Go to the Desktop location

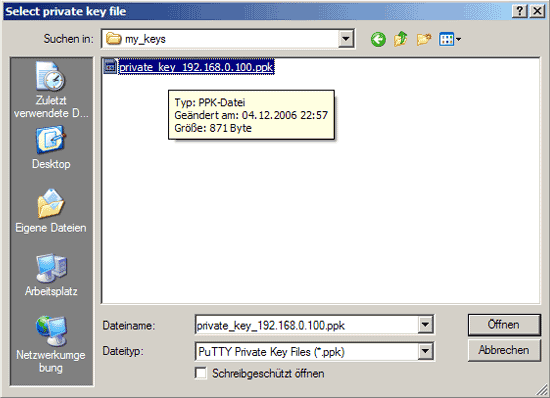point(51,148)
